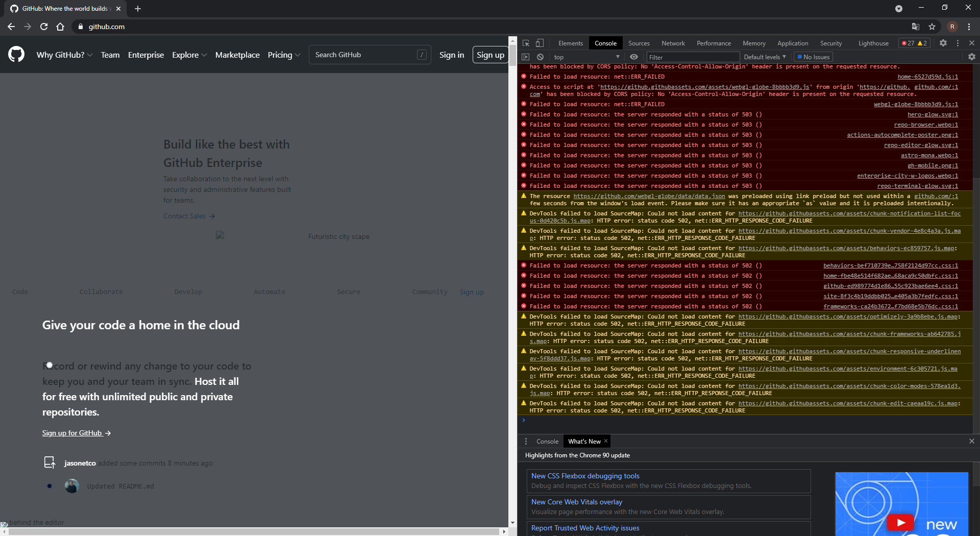Open the Memory tab
Viewport: 980px width, 536px height.
[754, 43]
